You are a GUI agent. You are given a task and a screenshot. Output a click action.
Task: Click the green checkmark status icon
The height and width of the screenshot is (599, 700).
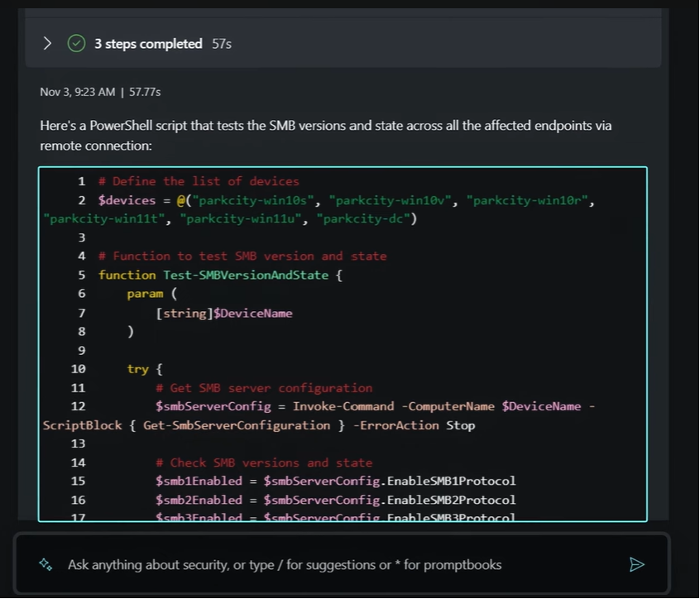76,44
